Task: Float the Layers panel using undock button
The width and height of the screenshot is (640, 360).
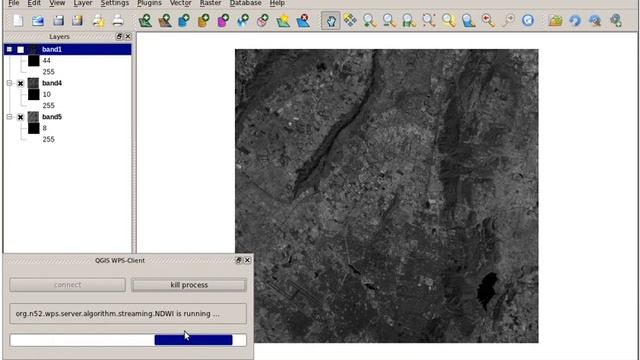Action: pos(119,37)
